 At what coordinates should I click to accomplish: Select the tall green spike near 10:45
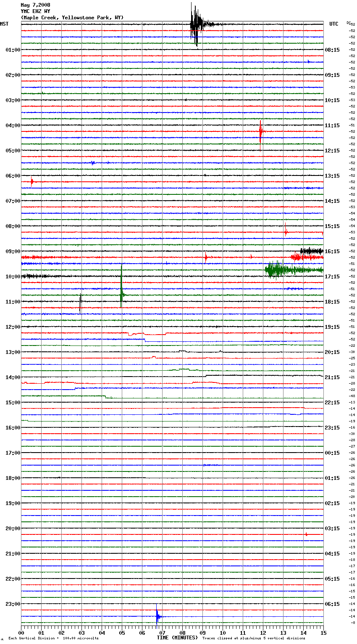coord(121,285)
